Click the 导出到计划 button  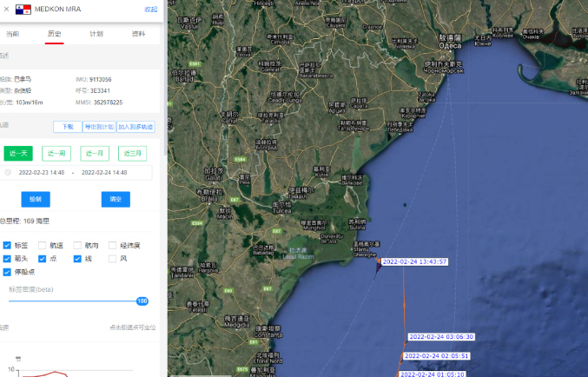pos(99,127)
